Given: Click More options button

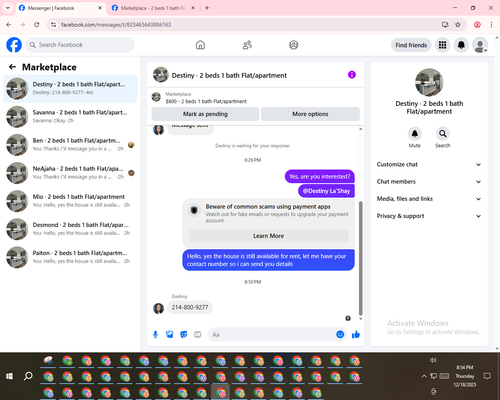Looking at the screenshot, I should [310, 114].
